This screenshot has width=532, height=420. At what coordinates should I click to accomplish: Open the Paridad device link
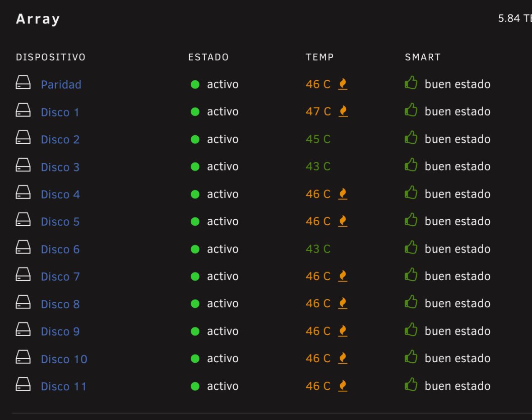click(61, 84)
